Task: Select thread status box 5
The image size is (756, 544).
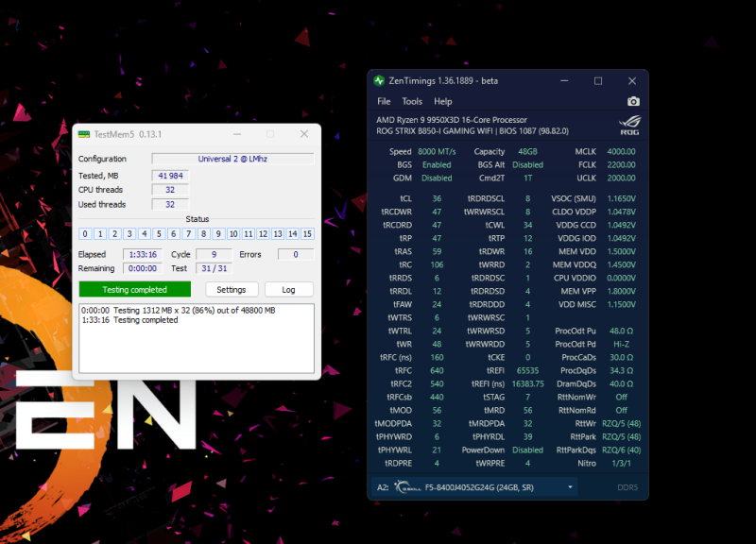Action: [159, 233]
